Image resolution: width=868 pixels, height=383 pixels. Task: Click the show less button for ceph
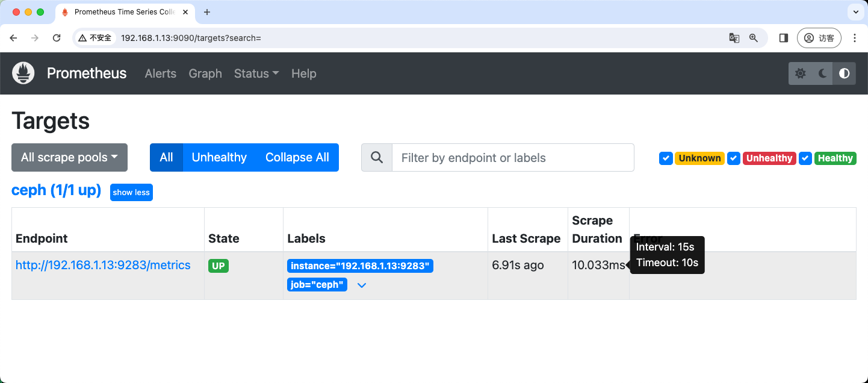(131, 193)
